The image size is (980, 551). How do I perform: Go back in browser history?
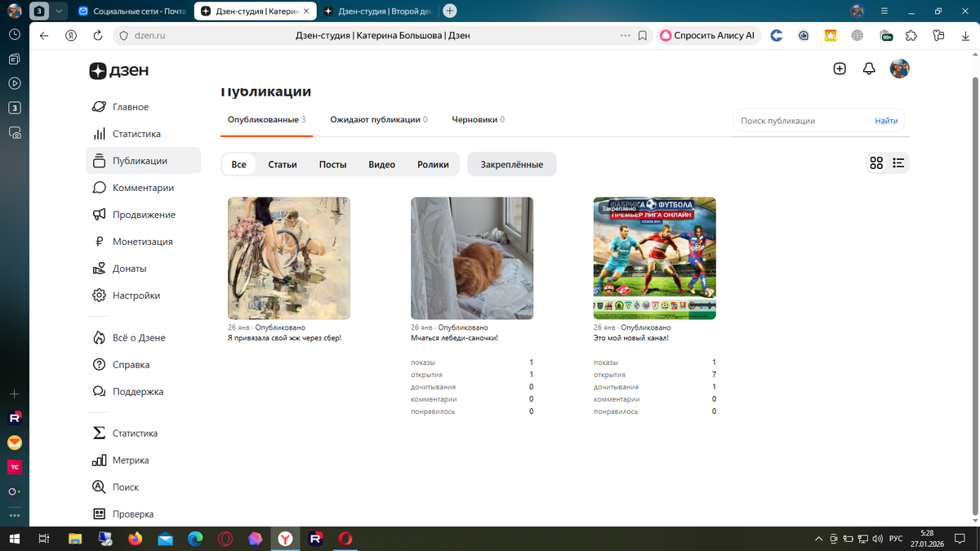click(44, 36)
